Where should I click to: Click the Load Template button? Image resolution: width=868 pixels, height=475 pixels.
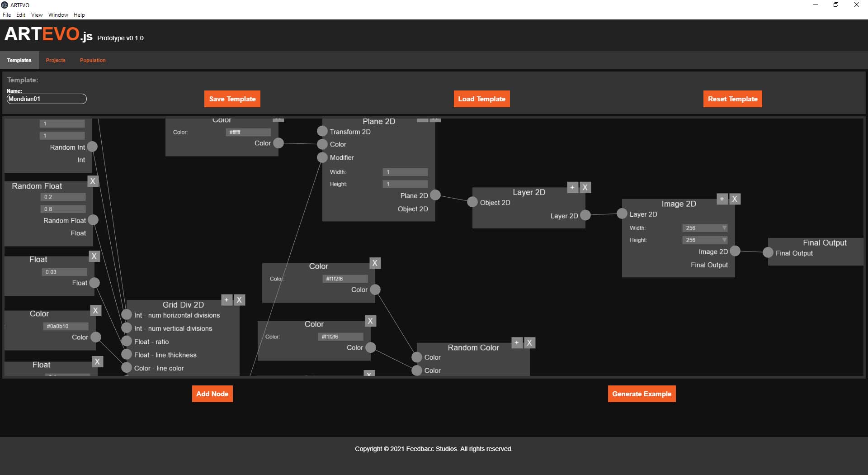click(x=482, y=99)
